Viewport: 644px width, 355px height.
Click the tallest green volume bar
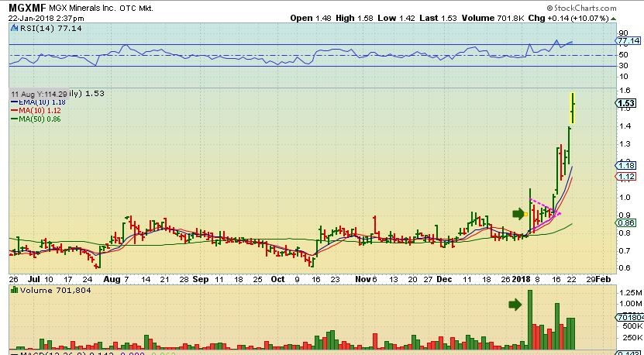click(x=530, y=318)
